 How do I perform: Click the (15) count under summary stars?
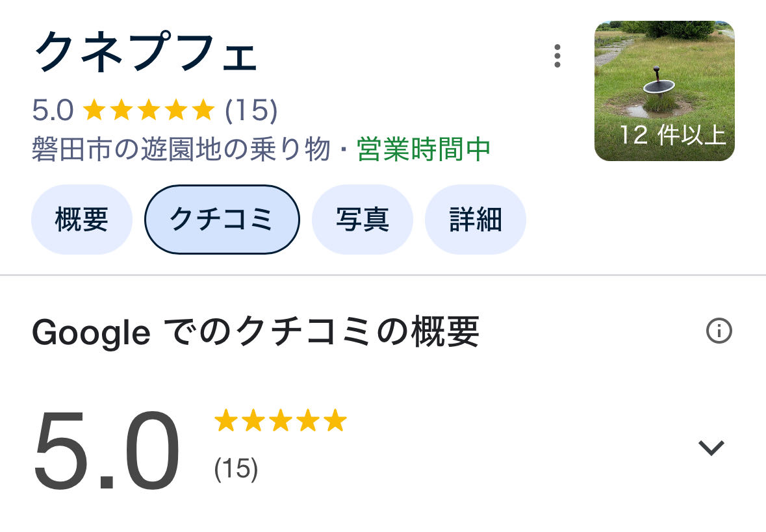(236, 468)
